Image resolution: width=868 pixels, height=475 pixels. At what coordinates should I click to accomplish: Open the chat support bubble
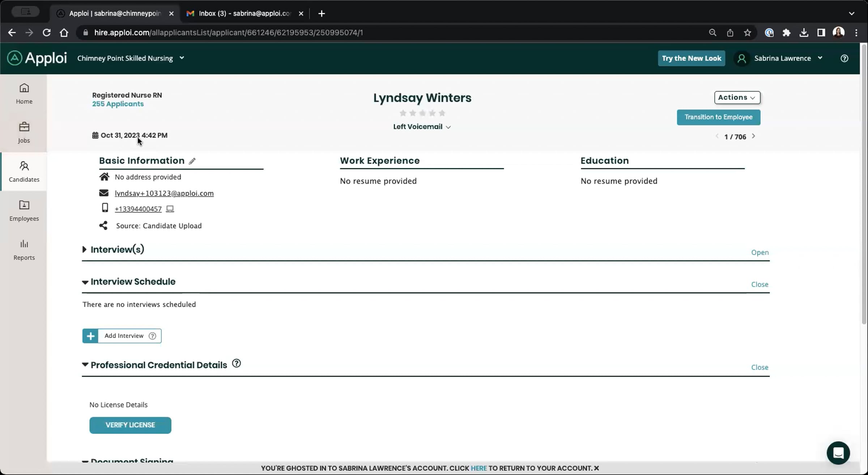pyautogui.click(x=838, y=453)
